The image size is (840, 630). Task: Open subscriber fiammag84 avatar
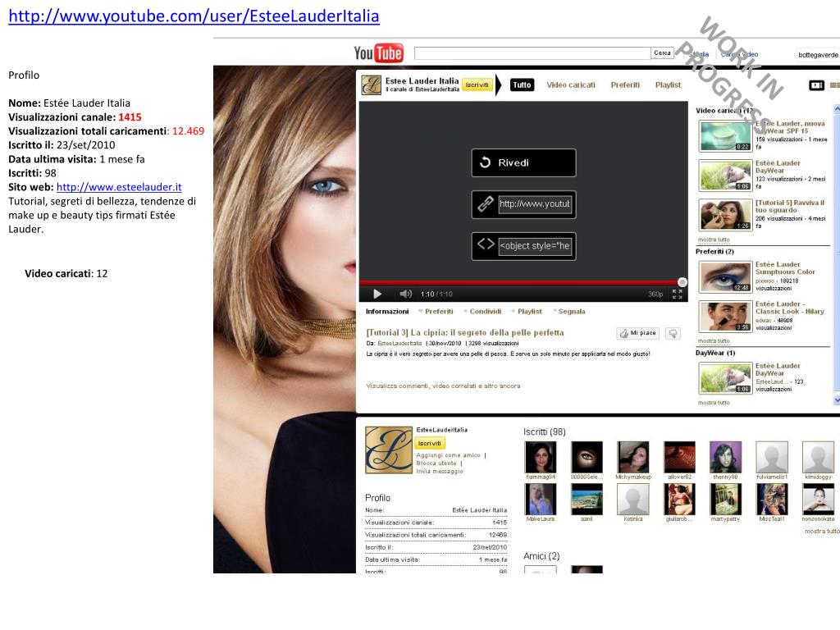541,457
